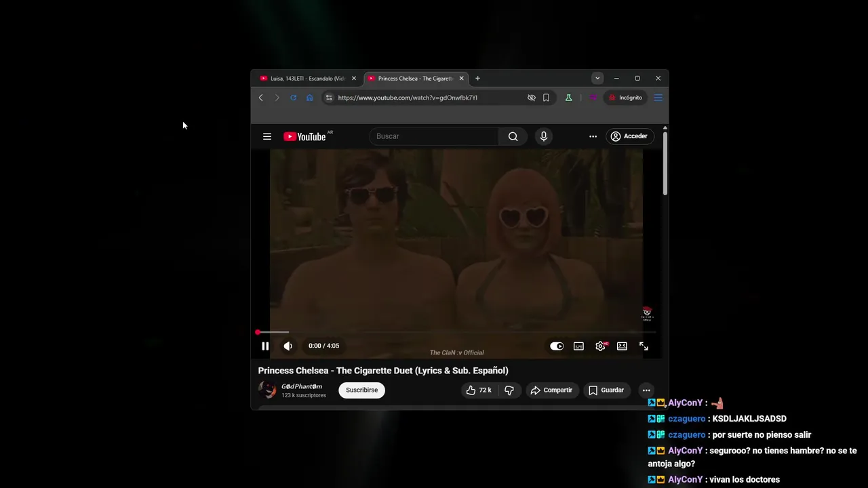
Task: Open a new browser tab
Action: coord(477,78)
